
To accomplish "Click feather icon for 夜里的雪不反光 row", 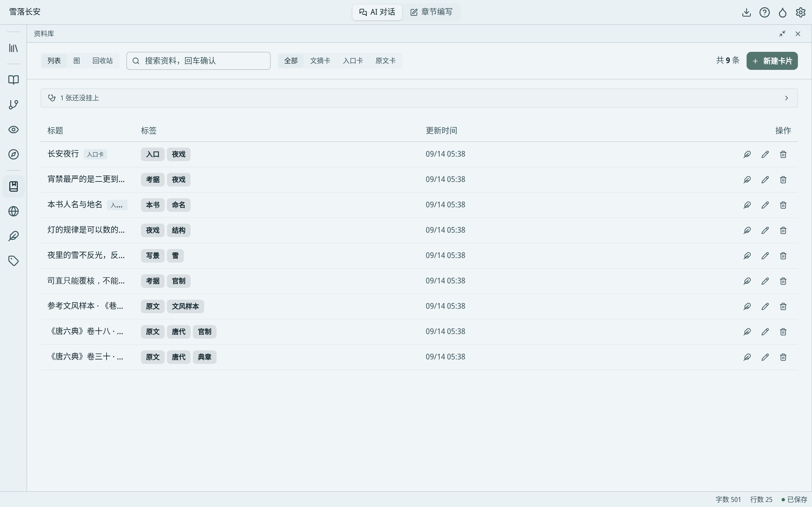I will [747, 255].
